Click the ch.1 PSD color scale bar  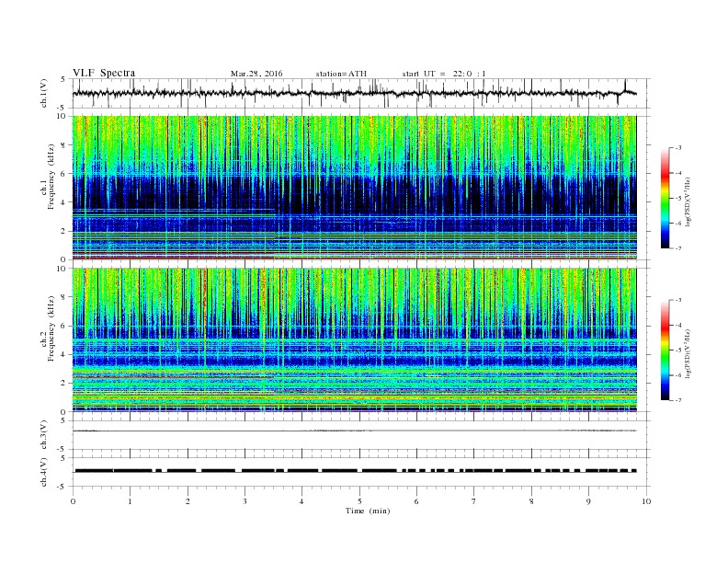(x=665, y=199)
